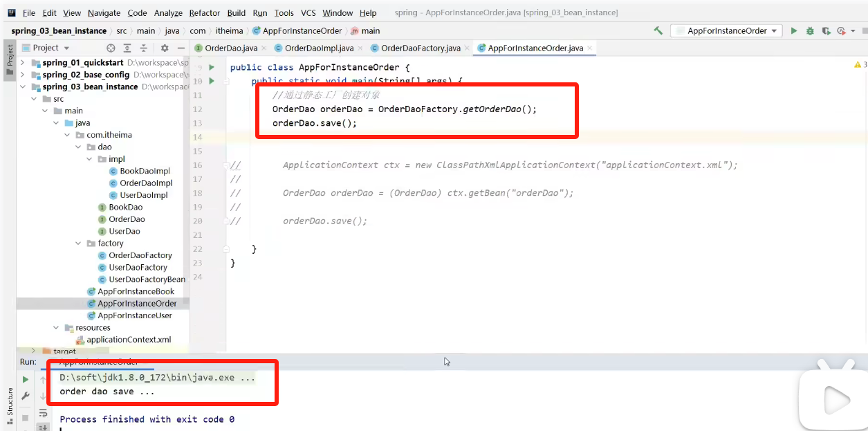Open the Navigate menu
Viewport: 868px width, 431px height.
click(104, 12)
